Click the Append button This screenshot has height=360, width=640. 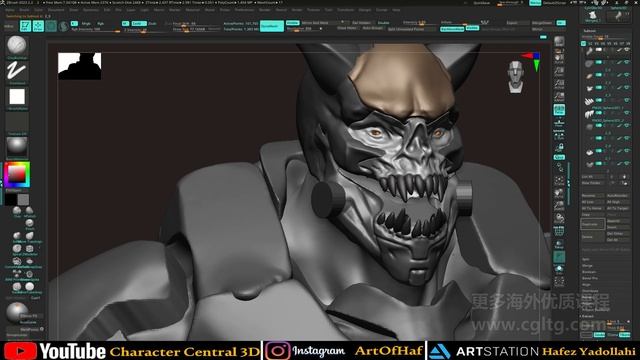pos(618,221)
